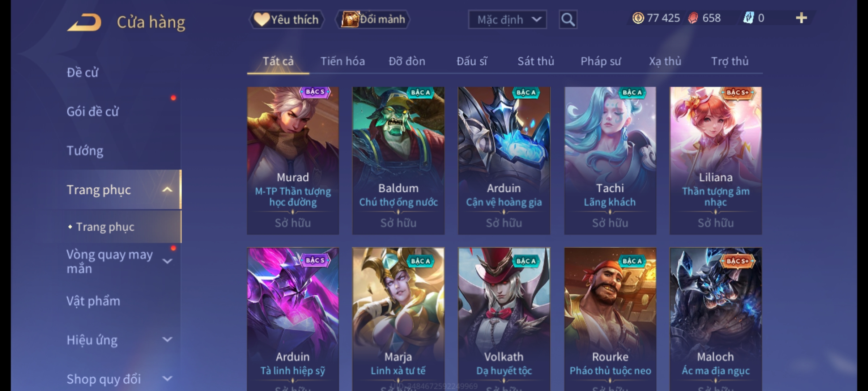The width and height of the screenshot is (868, 391).
Task: Expand the Shop quy đổi section
Action: [x=167, y=379]
